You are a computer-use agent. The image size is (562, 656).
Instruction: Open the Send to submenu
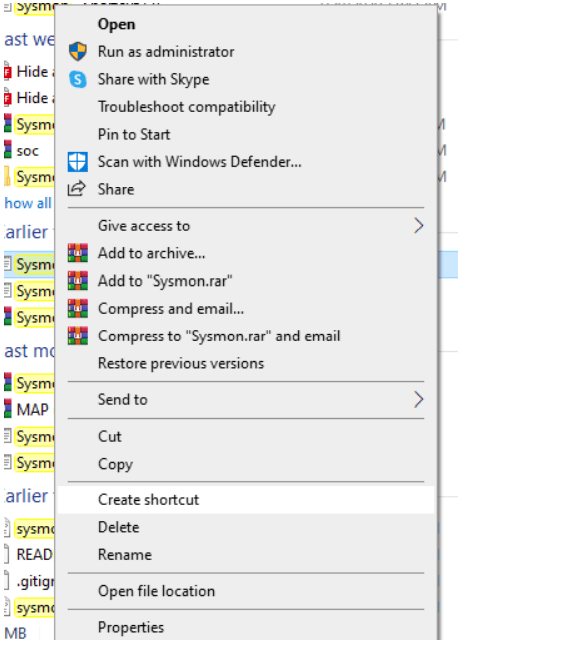[x=246, y=400]
